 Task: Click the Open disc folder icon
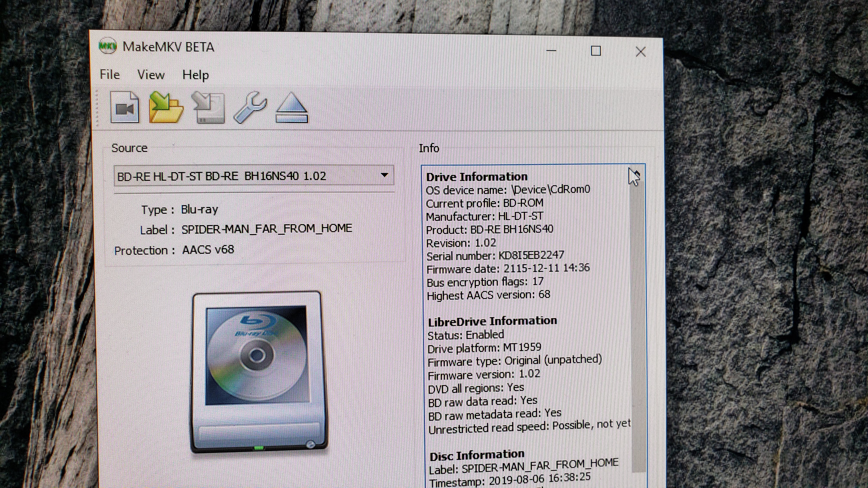(166, 107)
